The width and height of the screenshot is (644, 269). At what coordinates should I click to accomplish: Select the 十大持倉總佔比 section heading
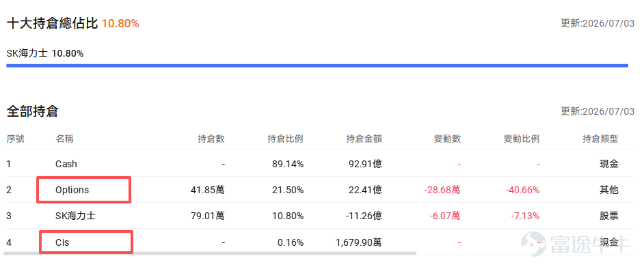(52, 23)
